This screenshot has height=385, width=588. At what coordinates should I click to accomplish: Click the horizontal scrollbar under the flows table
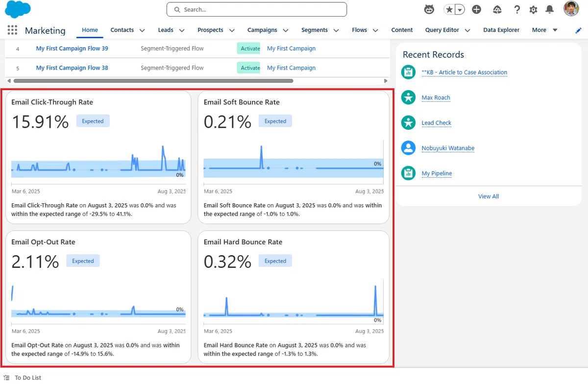coord(153,81)
